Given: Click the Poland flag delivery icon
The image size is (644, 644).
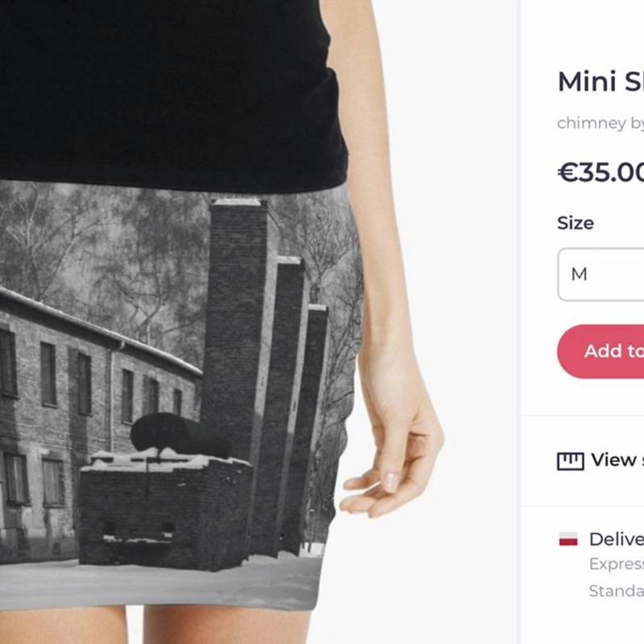Looking at the screenshot, I should 568,539.
